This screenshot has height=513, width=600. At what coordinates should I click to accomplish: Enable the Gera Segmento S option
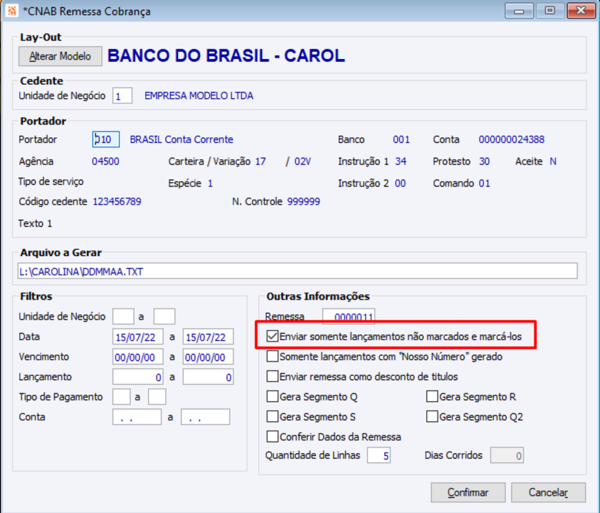[x=272, y=416]
